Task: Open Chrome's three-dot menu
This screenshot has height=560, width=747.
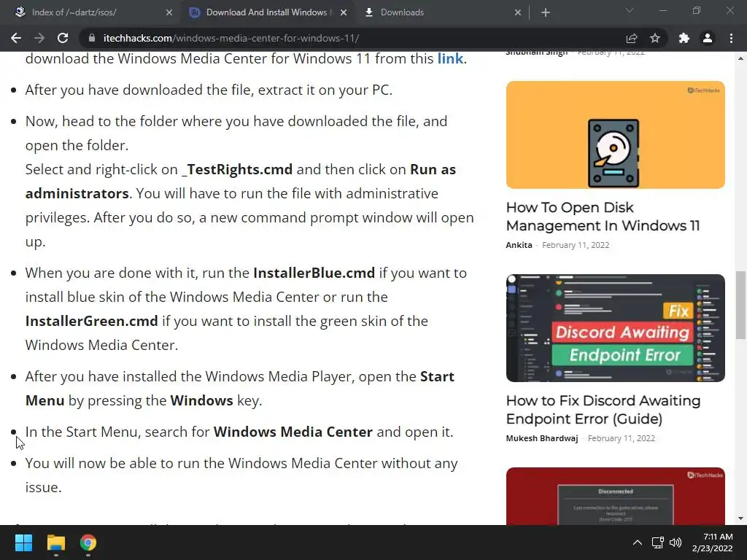Action: click(731, 38)
